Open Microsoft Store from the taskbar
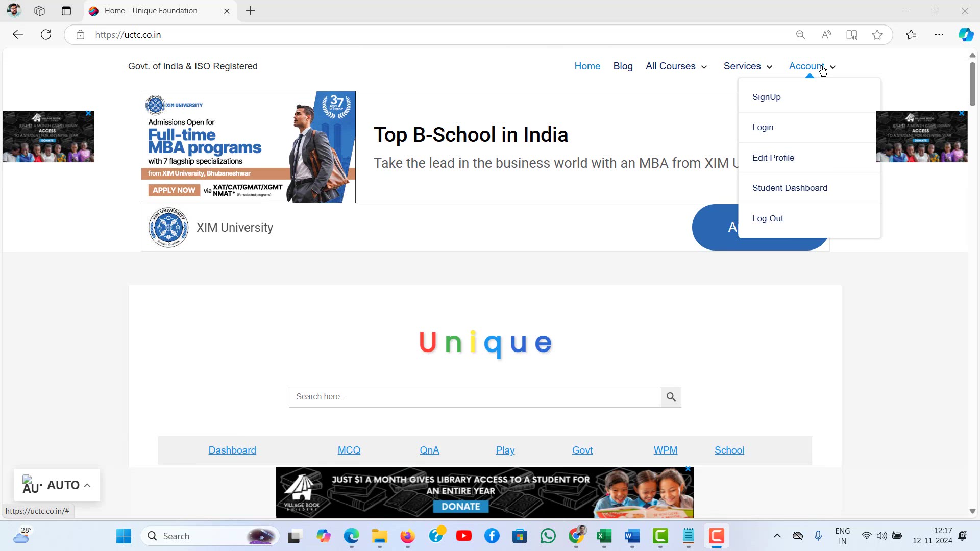 pyautogui.click(x=520, y=536)
